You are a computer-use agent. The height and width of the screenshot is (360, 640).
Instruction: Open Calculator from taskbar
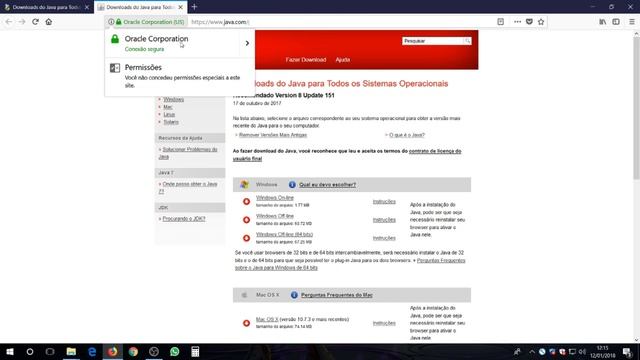pos(195,351)
